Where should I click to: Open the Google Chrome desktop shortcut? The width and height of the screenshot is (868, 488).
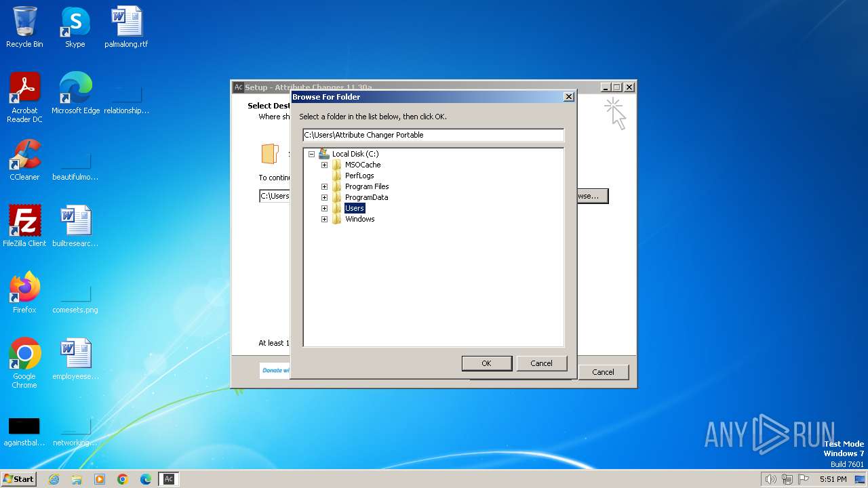coord(24,363)
